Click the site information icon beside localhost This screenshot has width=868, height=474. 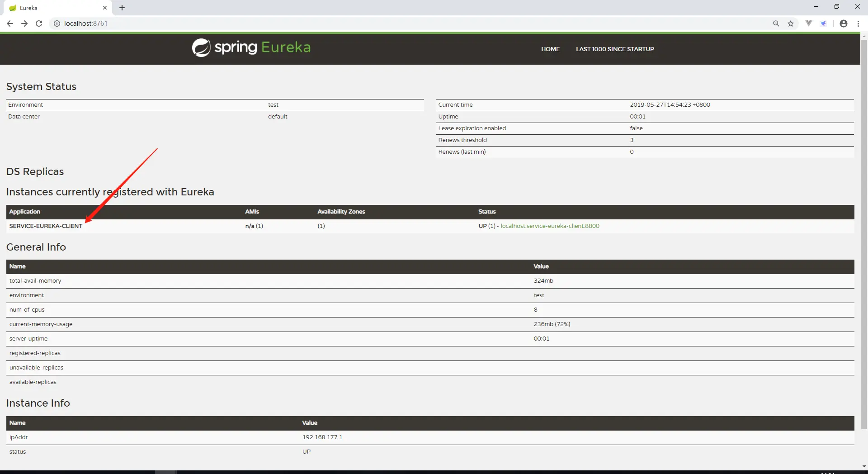tap(57, 24)
